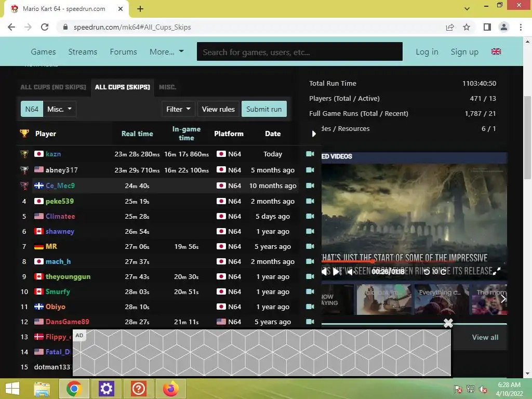532x399 pixels.
Task: Open Ce_Mec9's run video icon
Action: click(310, 185)
